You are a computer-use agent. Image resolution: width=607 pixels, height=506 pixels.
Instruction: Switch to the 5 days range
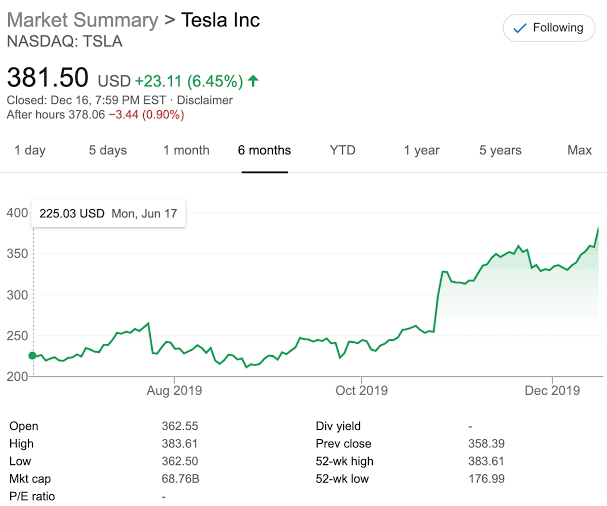pos(107,150)
